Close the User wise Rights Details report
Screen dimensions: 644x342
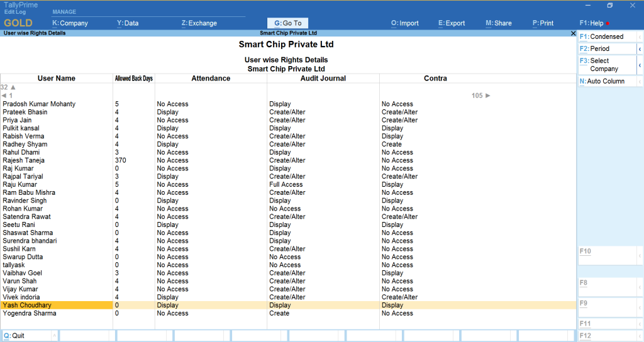(572, 33)
